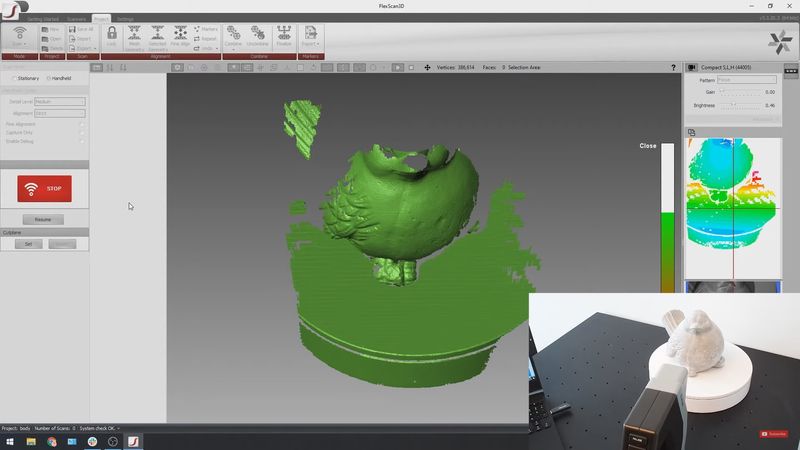Click the Resume button
This screenshot has height=450, width=800.
[x=43, y=219]
